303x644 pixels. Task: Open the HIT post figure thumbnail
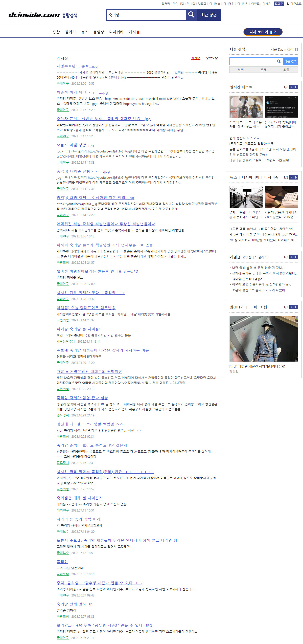[264, 339]
